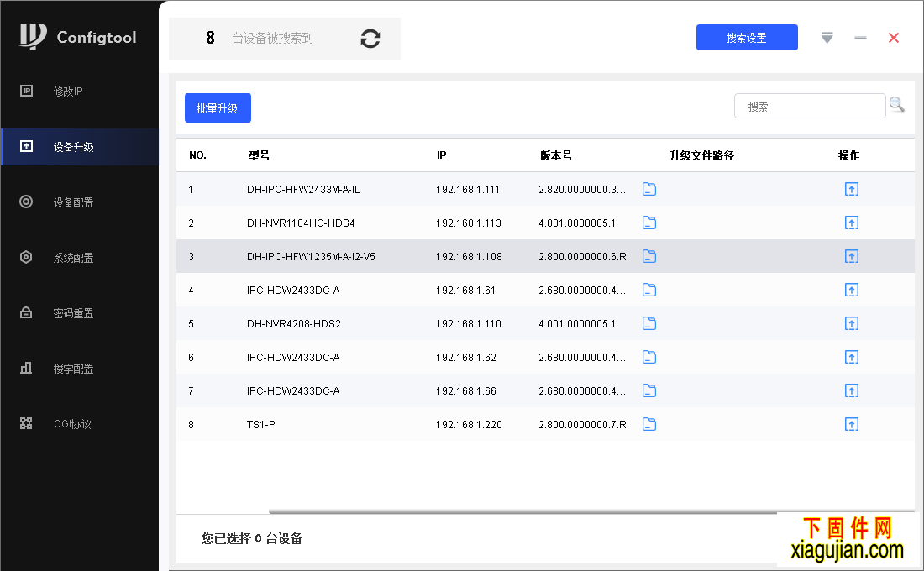Browse upgrade file for 192.168.1.111

click(649, 189)
